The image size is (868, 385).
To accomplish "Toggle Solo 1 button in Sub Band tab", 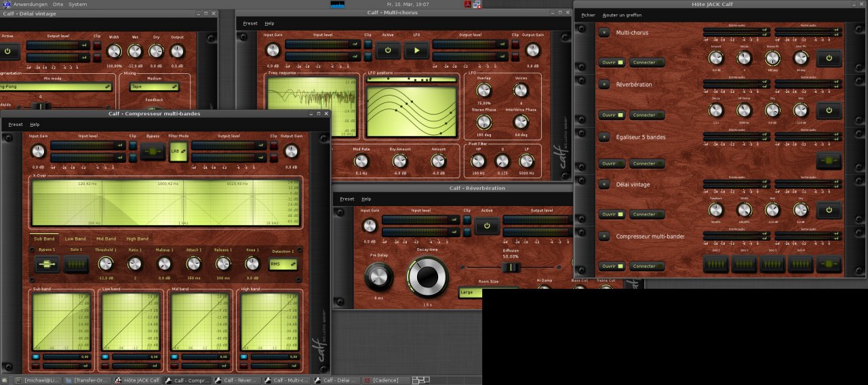I will tap(77, 264).
